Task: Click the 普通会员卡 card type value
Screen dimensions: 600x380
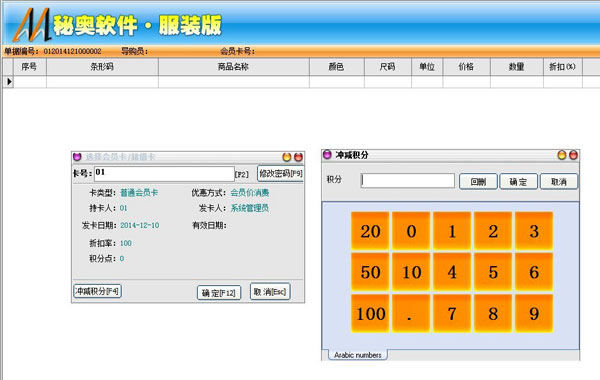Action: pyautogui.click(x=139, y=192)
